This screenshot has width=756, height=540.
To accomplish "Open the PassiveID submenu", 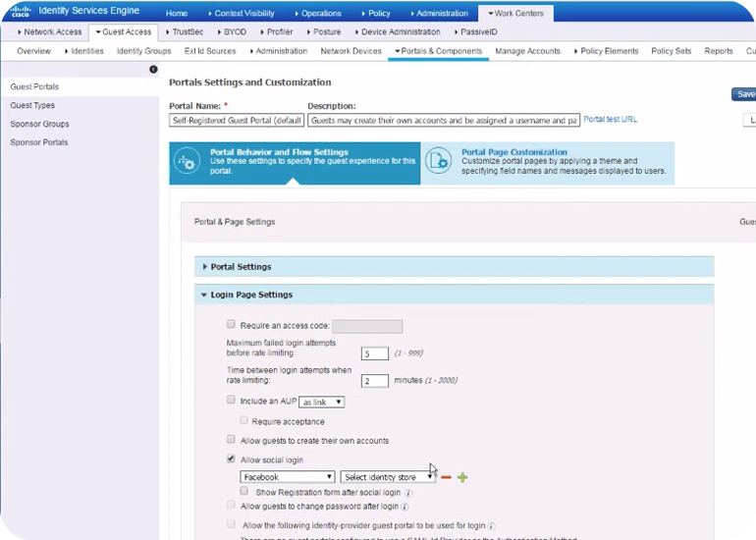I will 475,31.
